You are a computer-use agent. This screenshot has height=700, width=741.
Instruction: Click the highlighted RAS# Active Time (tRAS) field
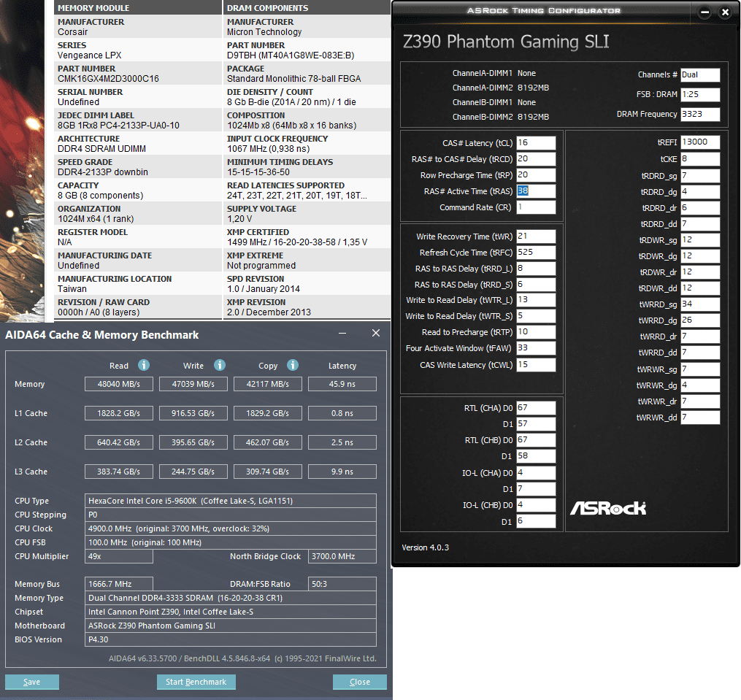(x=536, y=191)
